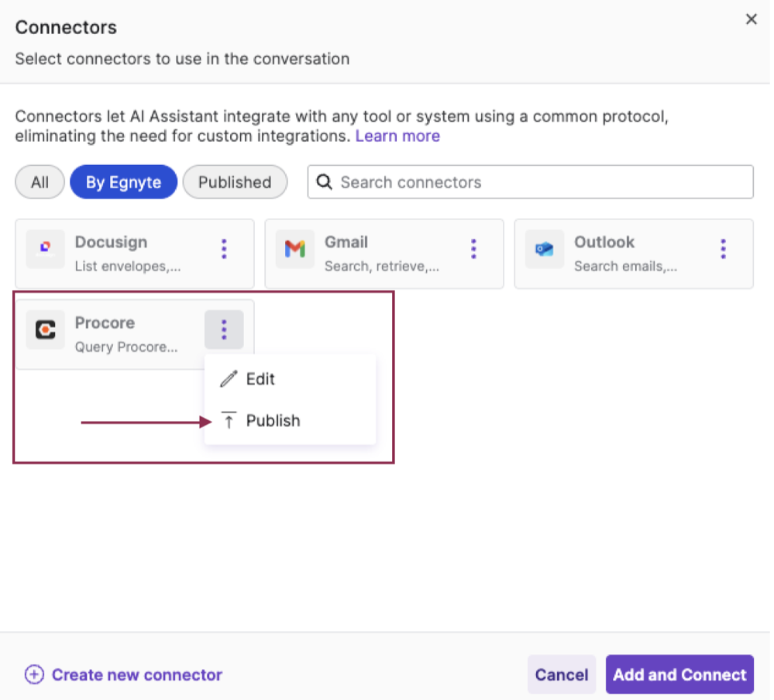The width and height of the screenshot is (774, 700).
Task: Open the Outlook three-dot options menu
Action: click(x=723, y=249)
